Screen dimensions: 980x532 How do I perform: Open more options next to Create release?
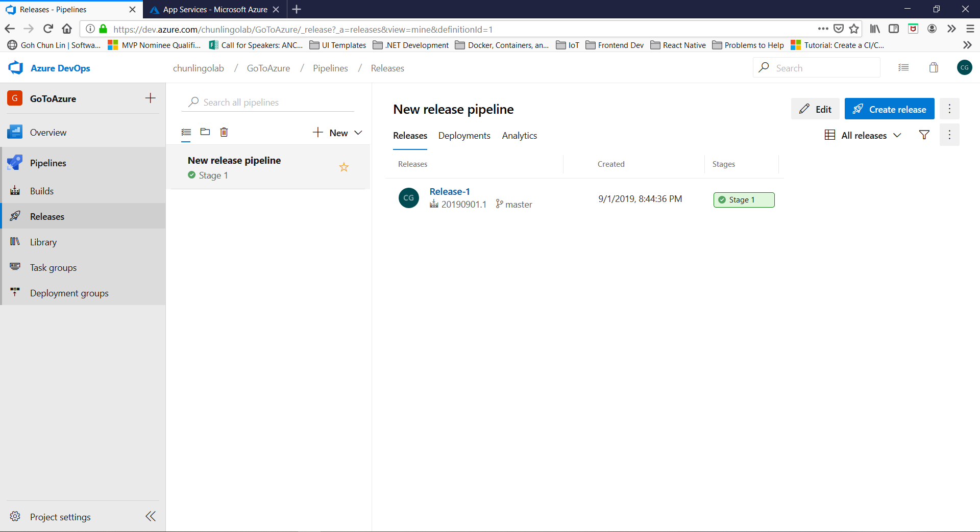[949, 109]
